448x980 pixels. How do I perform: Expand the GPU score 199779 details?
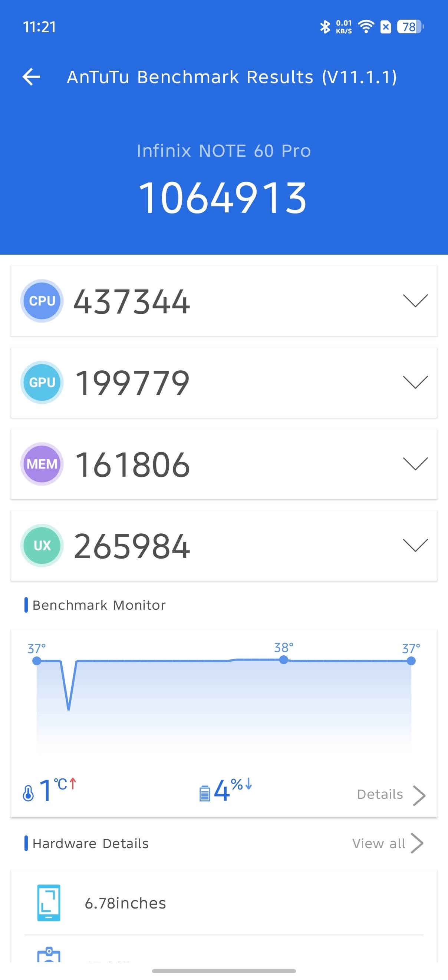415,382
